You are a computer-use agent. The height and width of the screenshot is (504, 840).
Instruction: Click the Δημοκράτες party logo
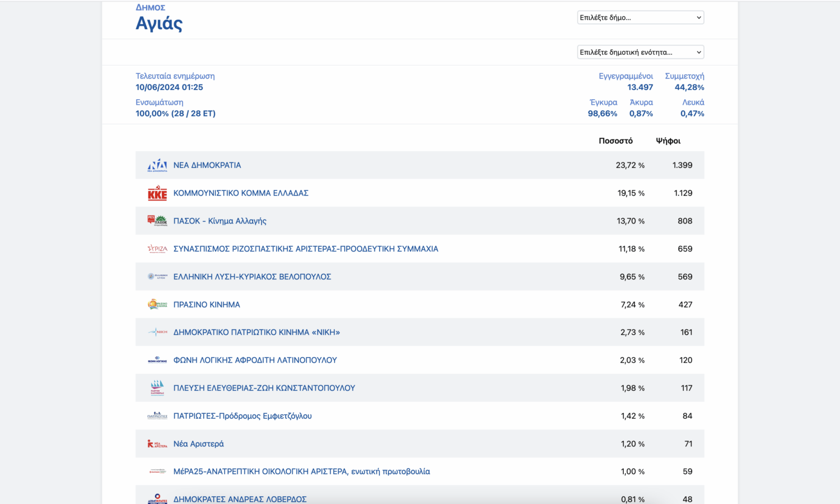pyautogui.click(x=157, y=498)
